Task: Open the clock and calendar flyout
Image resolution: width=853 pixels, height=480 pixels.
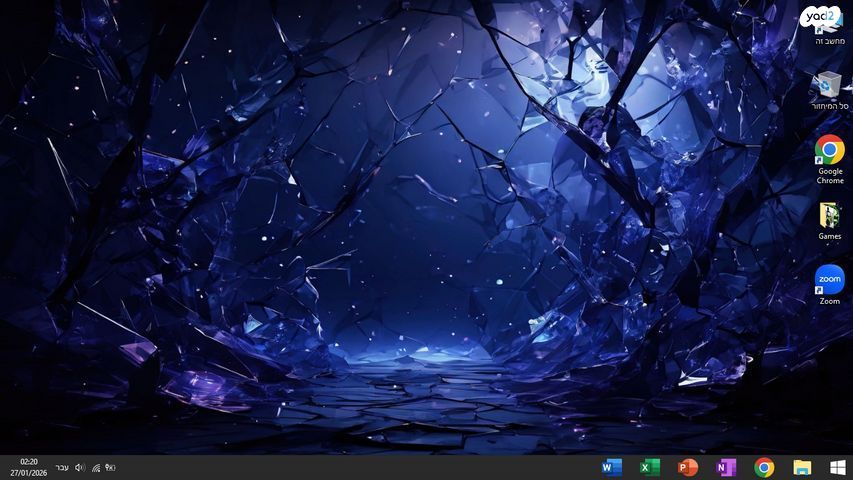Action: 24,467
